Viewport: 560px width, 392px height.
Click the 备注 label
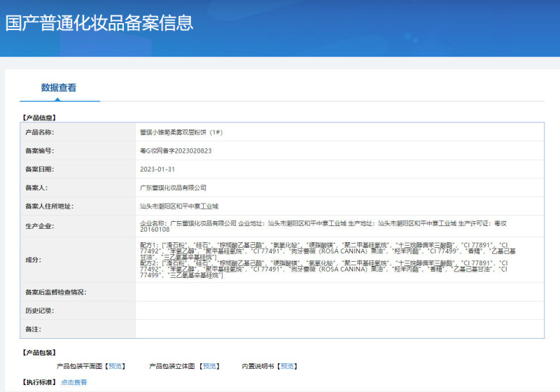pos(33,329)
